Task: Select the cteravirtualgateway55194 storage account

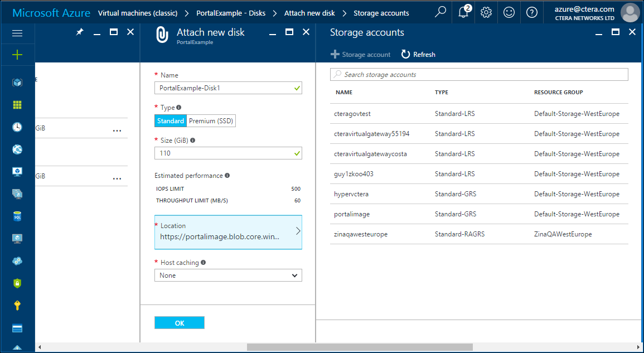Action: coord(479,134)
